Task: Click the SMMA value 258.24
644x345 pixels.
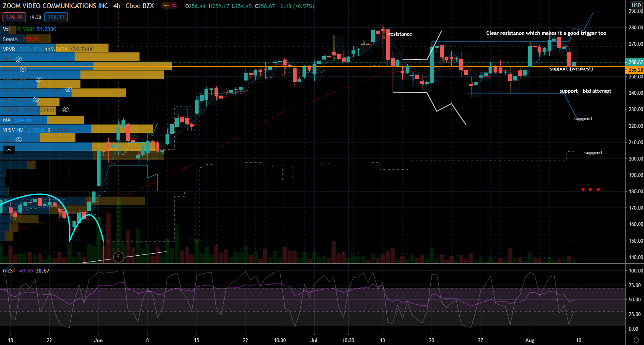Action: click(31, 39)
